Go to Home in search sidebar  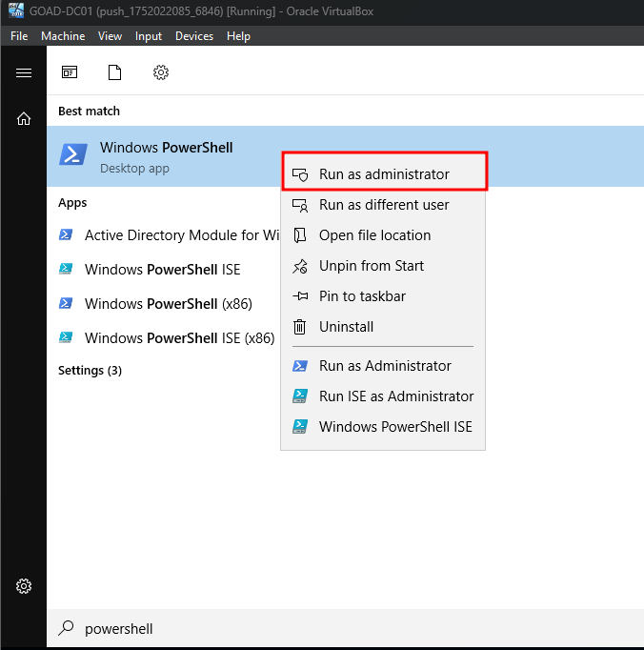click(x=24, y=118)
